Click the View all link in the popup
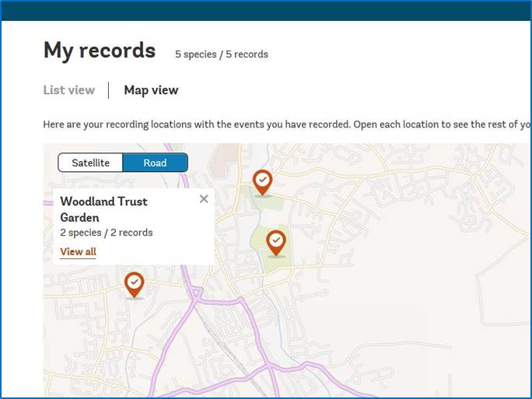The width and height of the screenshot is (532, 399). click(x=78, y=251)
